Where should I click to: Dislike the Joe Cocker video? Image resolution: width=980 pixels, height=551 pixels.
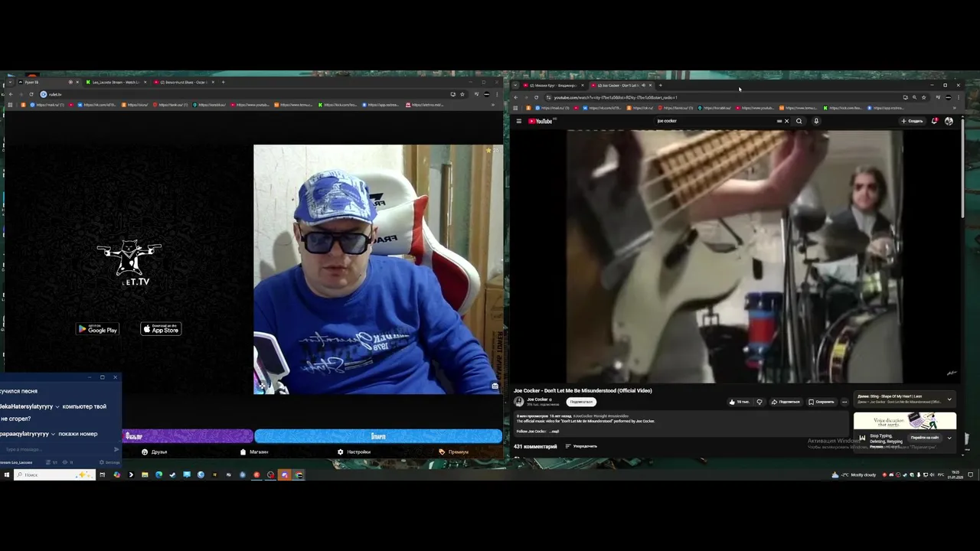tap(759, 402)
